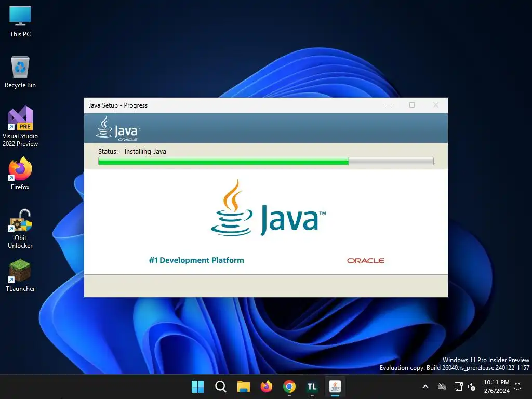Click the muted volume tray icon

(472, 387)
